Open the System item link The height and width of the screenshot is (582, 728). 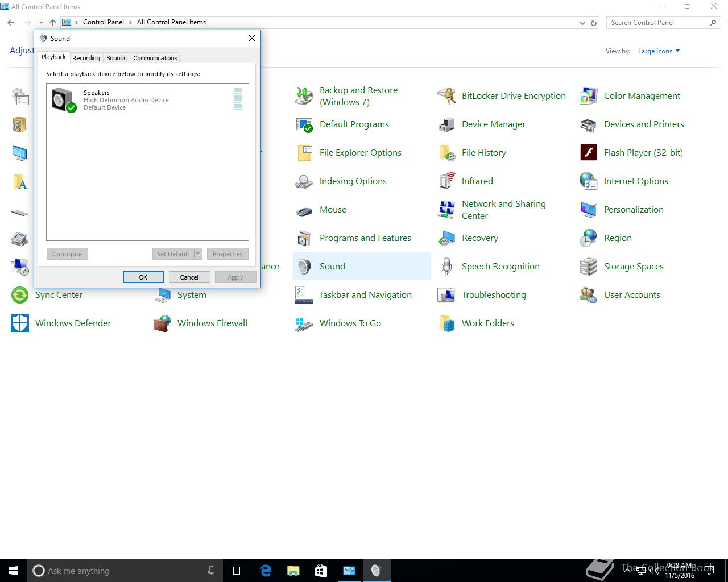click(x=192, y=295)
